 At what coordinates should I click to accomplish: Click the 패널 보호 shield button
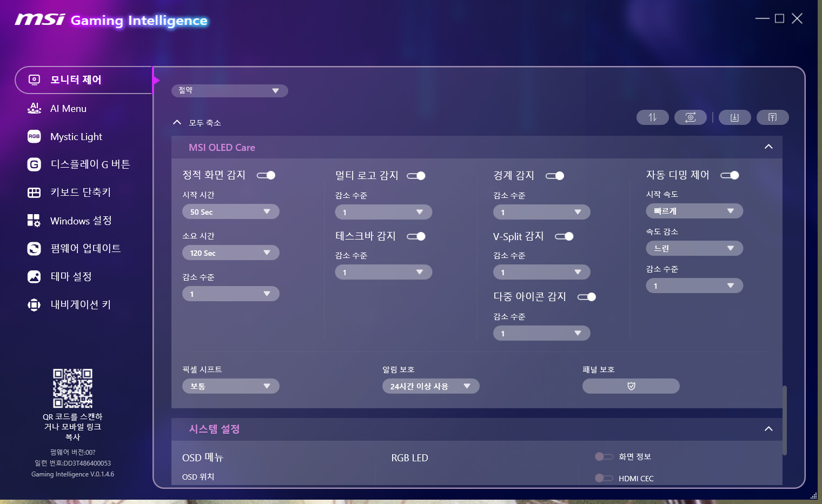[631, 386]
